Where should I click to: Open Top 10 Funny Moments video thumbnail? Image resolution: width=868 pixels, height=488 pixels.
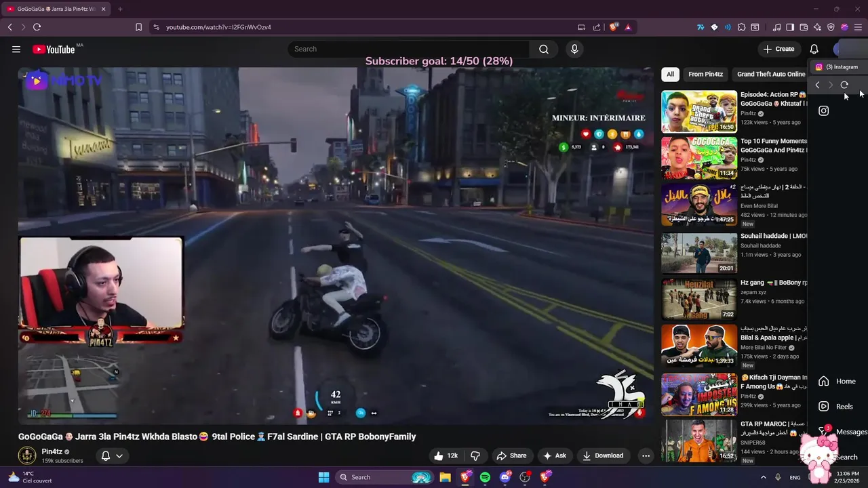pyautogui.click(x=699, y=158)
